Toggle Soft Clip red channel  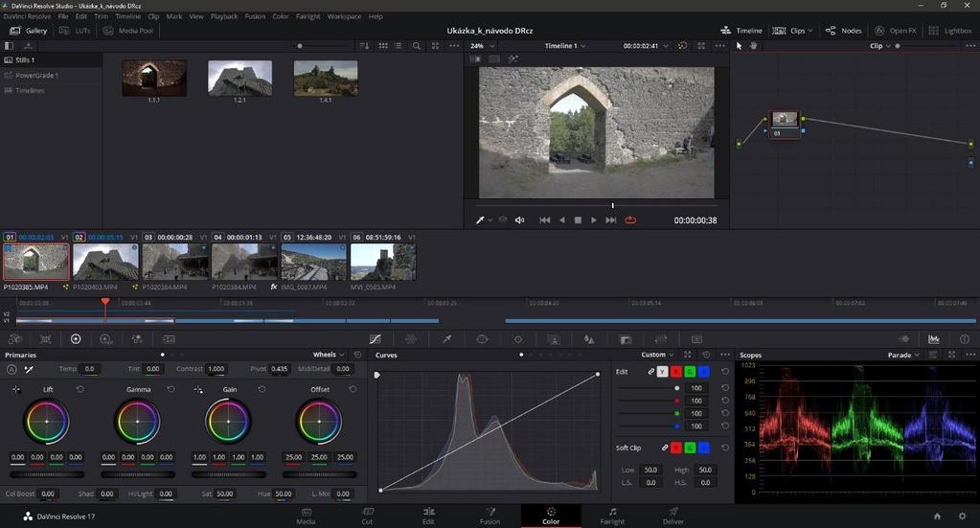[x=676, y=448]
